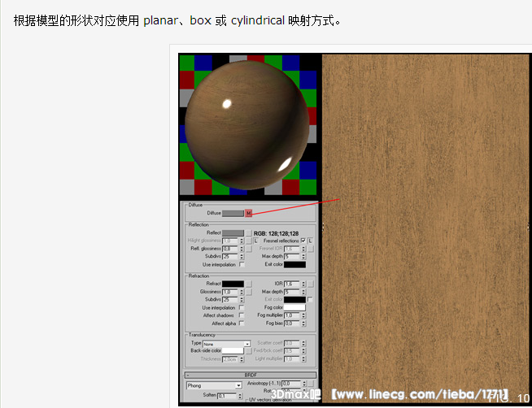Click the wood material preview sphere

click(246, 124)
